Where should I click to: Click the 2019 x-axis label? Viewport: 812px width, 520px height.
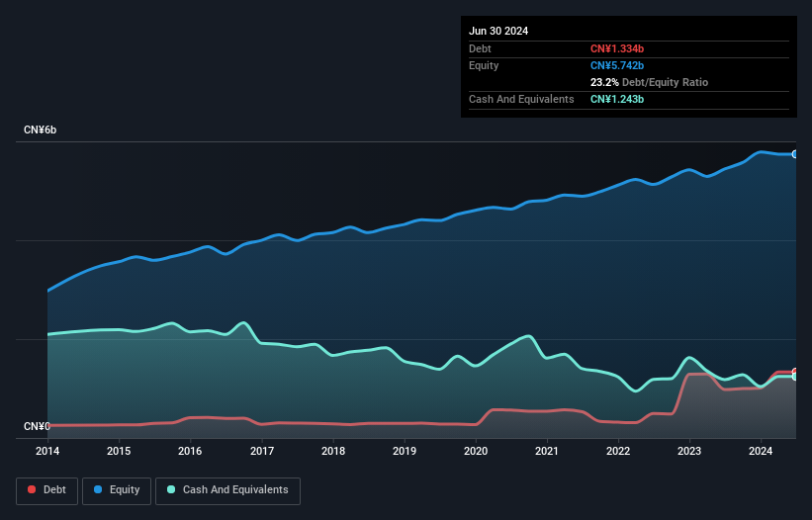(405, 451)
